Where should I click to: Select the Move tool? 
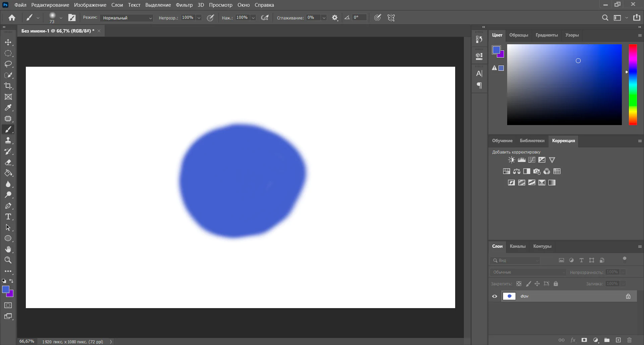(8, 43)
